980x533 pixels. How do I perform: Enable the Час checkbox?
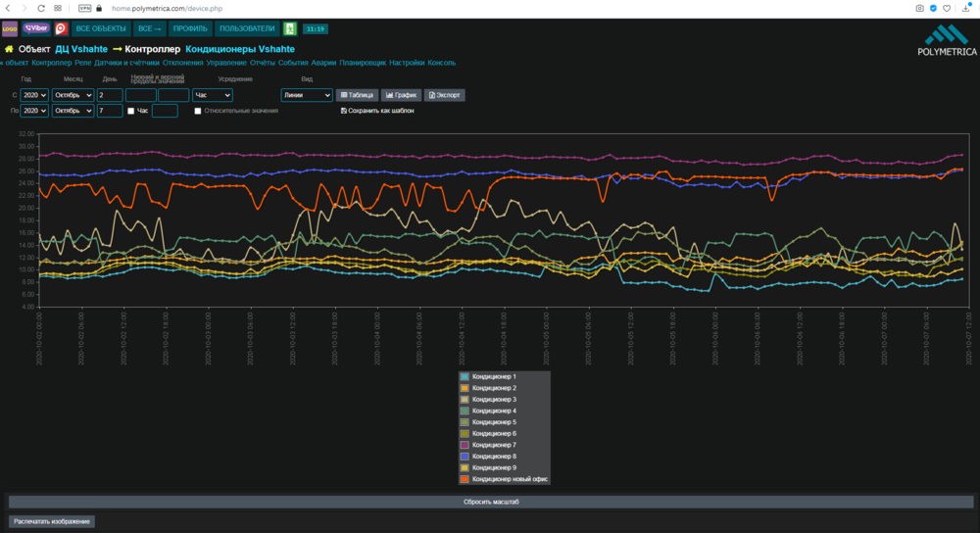coord(131,111)
